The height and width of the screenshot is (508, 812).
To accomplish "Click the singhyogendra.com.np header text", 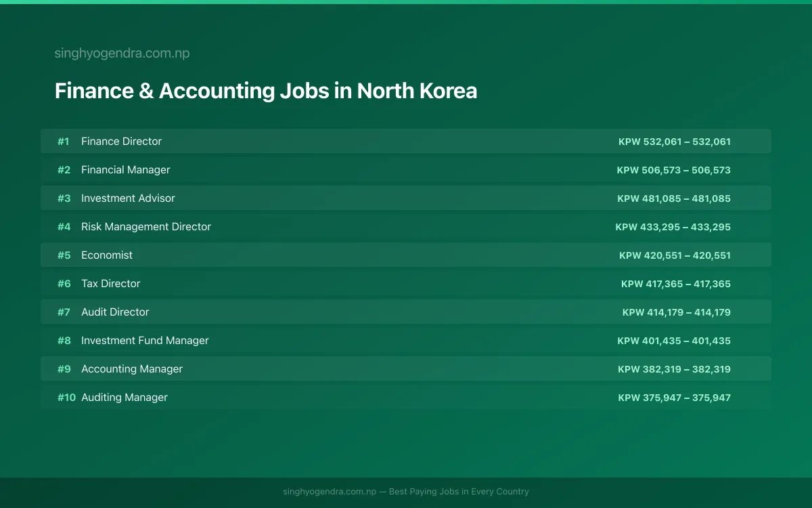I will (x=122, y=54).
